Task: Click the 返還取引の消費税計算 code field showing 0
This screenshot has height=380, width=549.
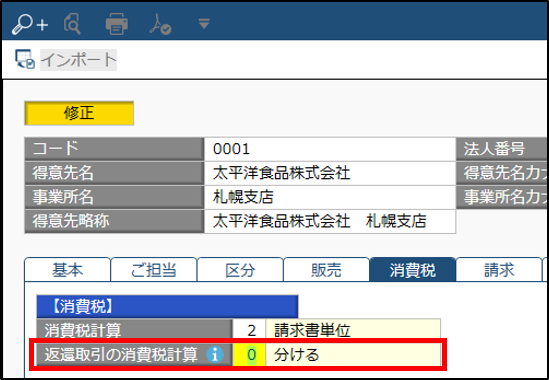Action: (249, 355)
